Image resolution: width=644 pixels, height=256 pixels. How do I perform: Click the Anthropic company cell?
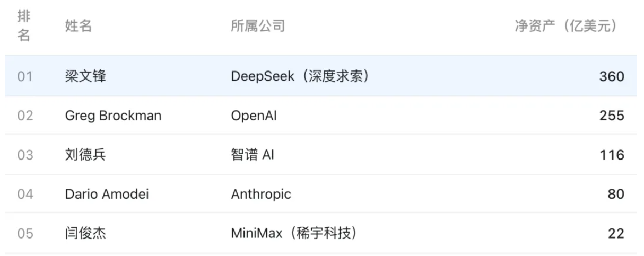coord(261,195)
